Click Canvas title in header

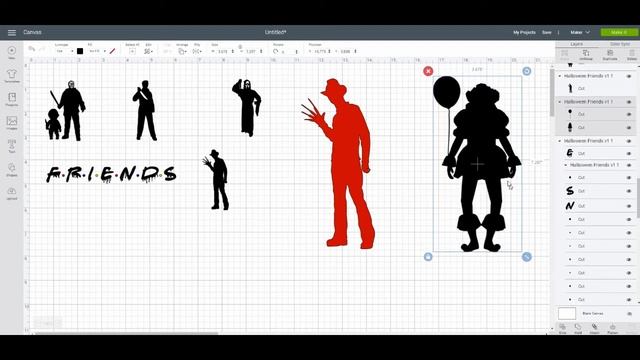point(32,32)
